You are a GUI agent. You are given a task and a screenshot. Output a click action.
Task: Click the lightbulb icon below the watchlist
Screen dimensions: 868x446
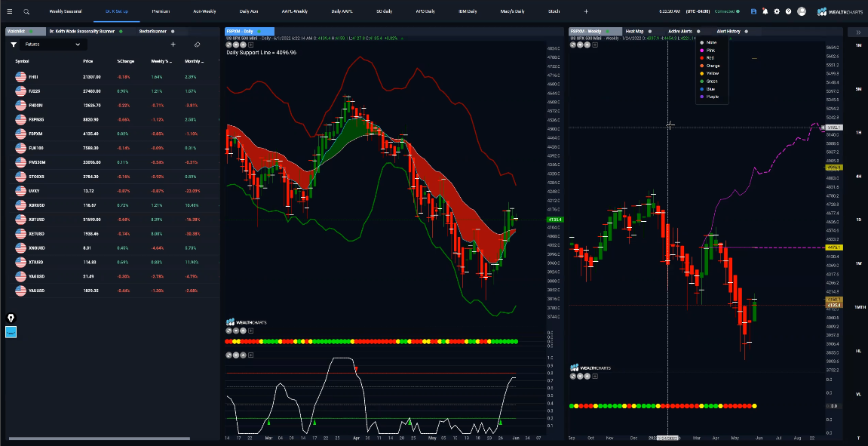(11, 318)
